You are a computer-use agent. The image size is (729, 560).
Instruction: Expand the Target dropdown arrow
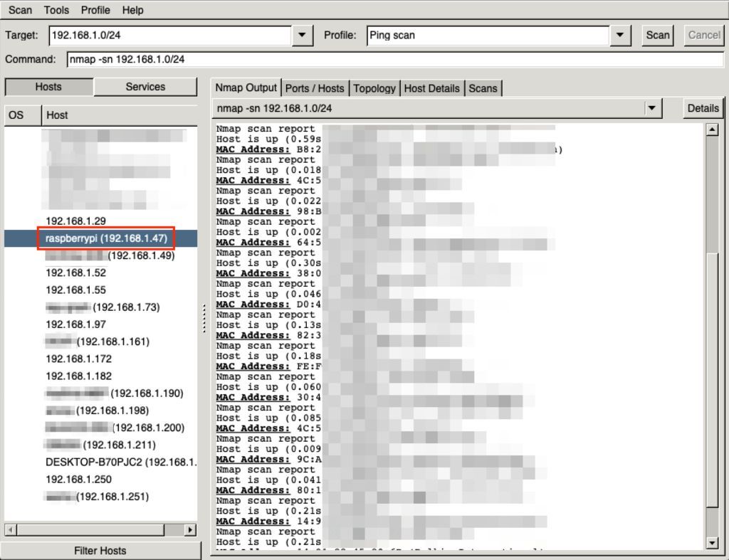point(302,36)
